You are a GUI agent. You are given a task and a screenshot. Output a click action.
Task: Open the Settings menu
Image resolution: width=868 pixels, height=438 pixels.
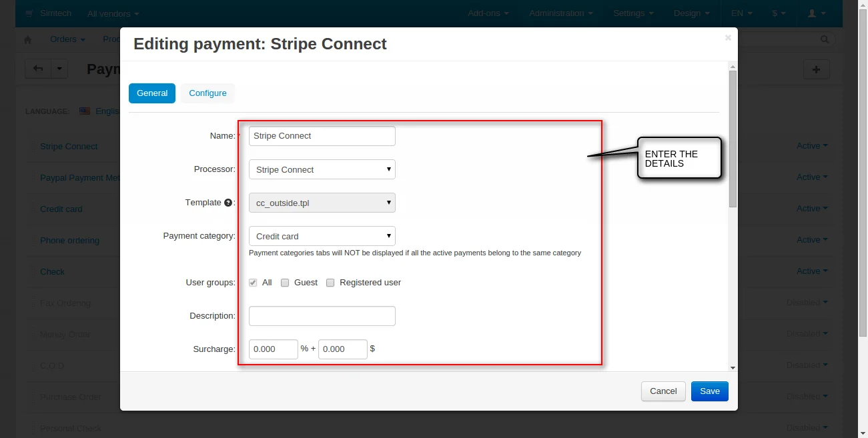(633, 13)
